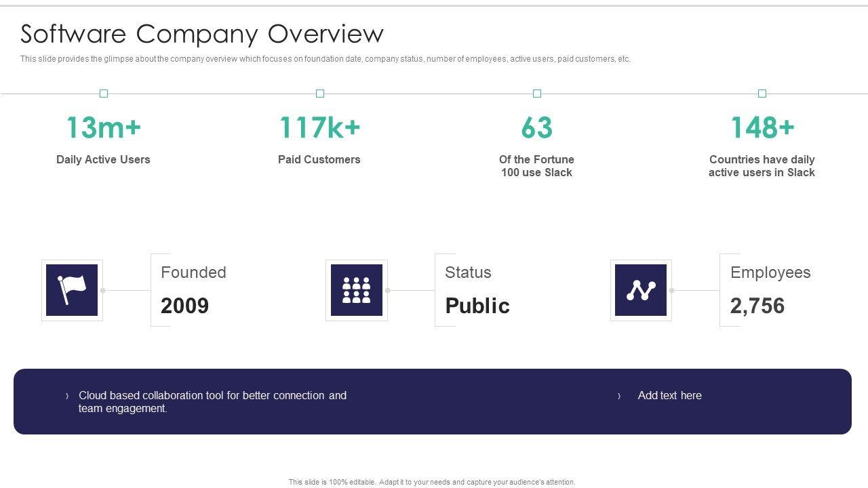The image size is (868, 488).
Task: Click the line graph icon beside Employees
Action: 641,290
